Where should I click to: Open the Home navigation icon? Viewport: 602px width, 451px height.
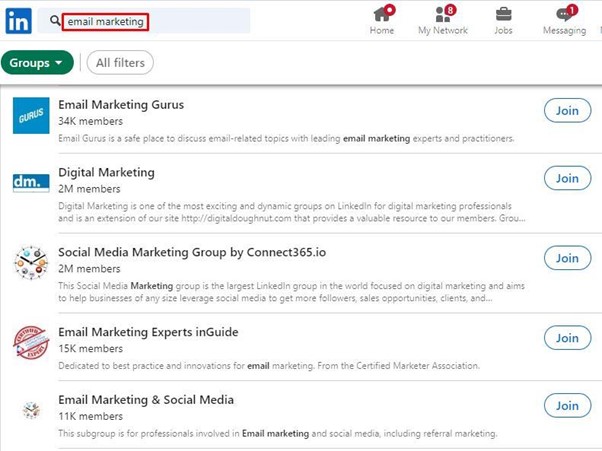pos(382,21)
